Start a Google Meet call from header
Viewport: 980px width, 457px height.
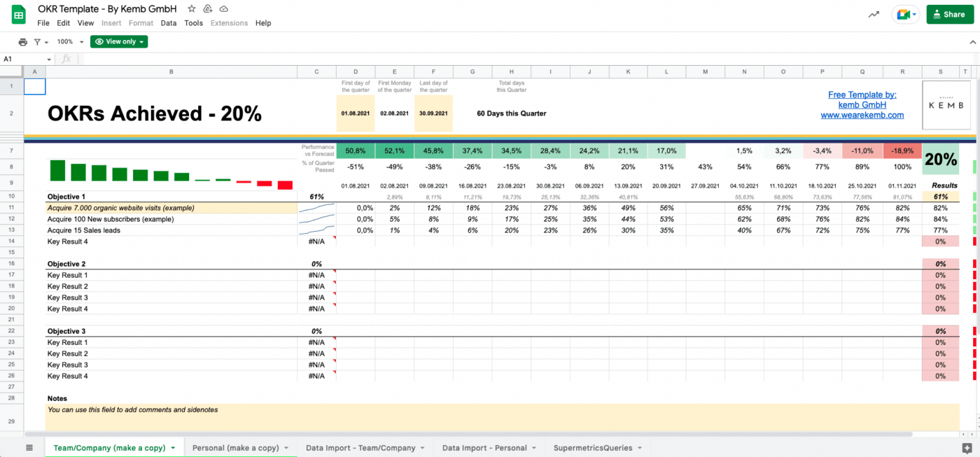(x=904, y=15)
